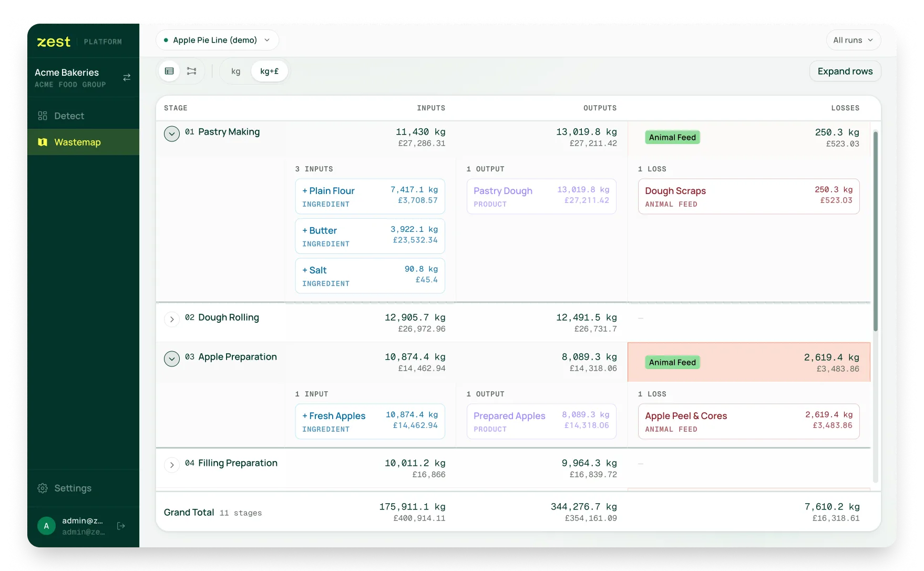Go to Detect in the sidebar

tap(83, 116)
